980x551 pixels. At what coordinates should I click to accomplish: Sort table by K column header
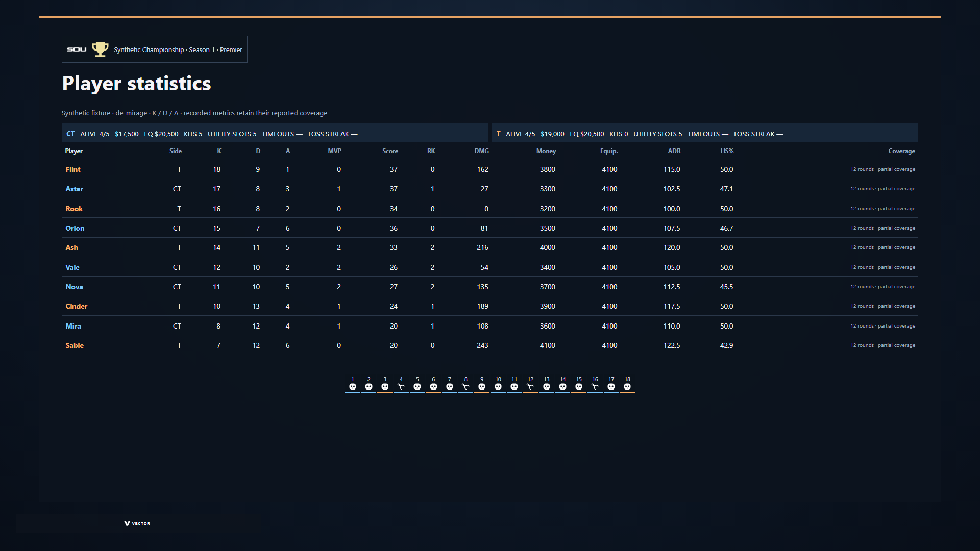219,151
